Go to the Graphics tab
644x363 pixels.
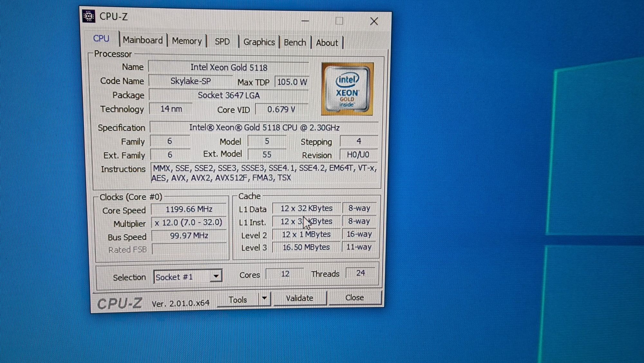click(x=259, y=42)
